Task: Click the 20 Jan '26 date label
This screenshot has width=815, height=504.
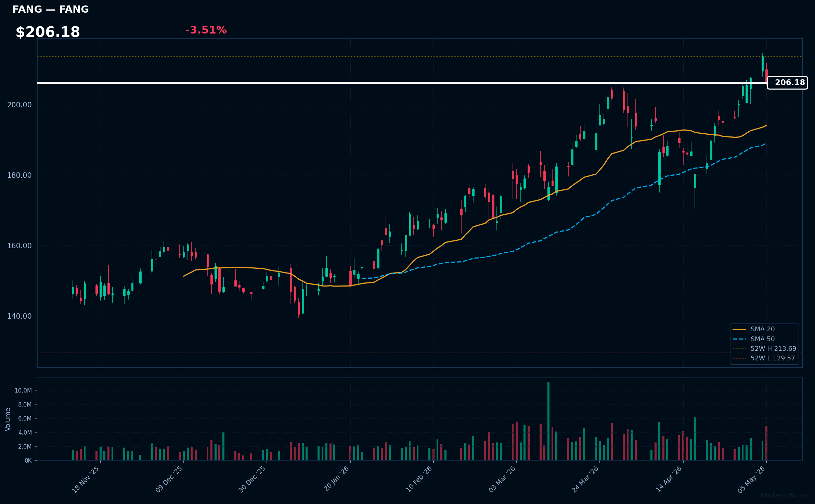Action: [x=336, y=479]
